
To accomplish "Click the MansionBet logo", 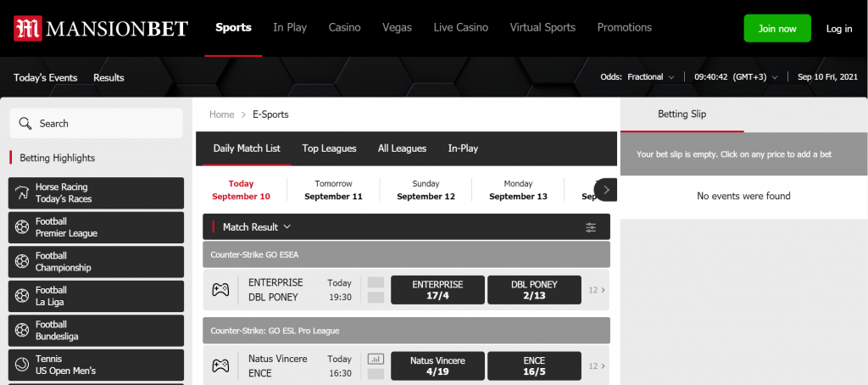I will [101, 28].
